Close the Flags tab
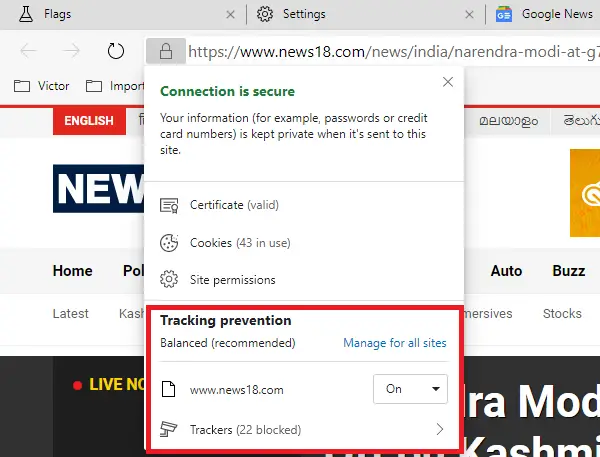Screen dimensions: 600x457 click(230, 15)
